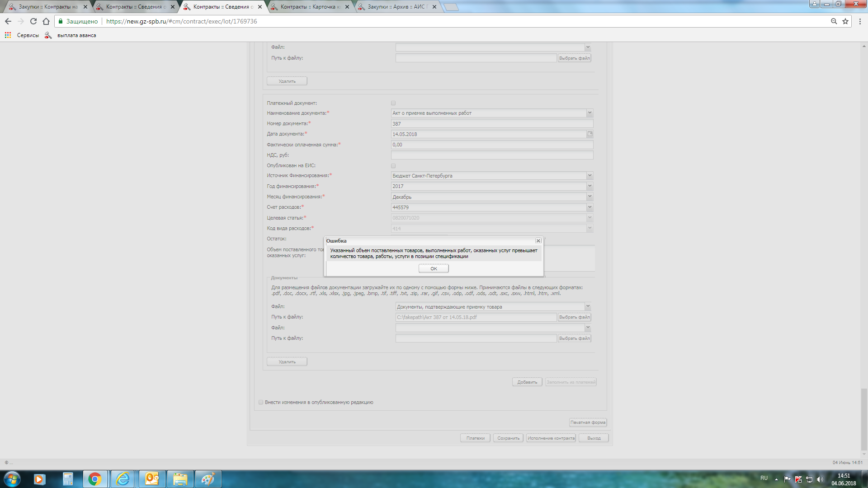The width and height of the screenshot is (868, 488).
Task: Open Internet Explorer from taskbar
Action: tap(123, 479)
